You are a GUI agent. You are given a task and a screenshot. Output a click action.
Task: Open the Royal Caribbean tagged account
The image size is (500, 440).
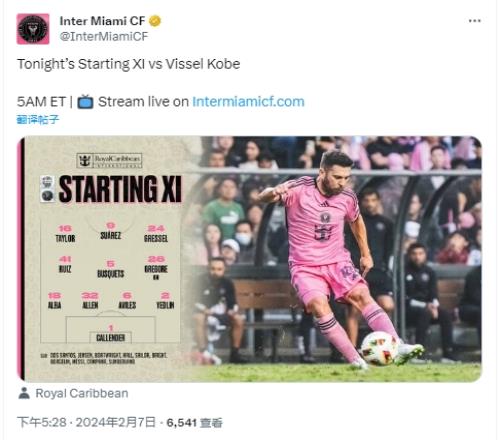82,393
